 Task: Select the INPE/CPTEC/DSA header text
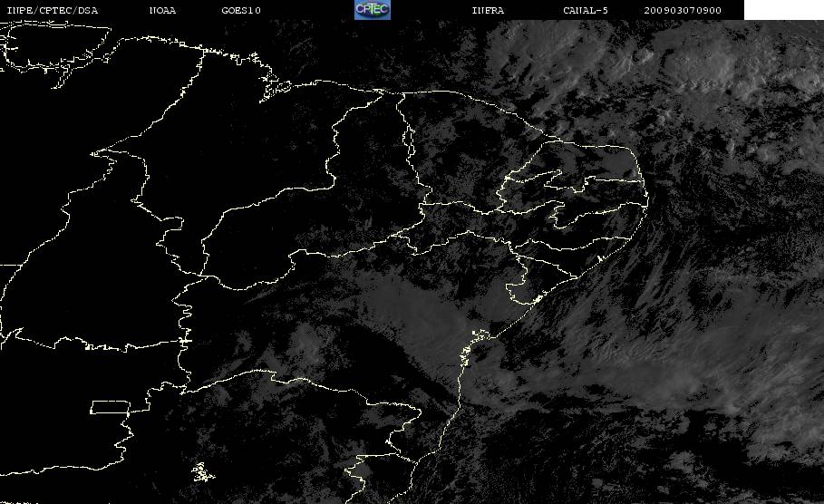coord(53,11)
